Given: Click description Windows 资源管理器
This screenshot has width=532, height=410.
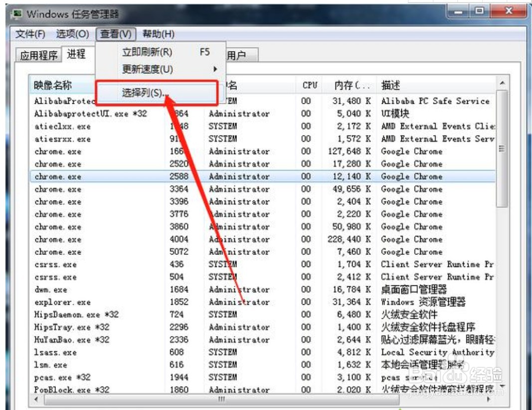Looking at the screenshot, I should [423, 302].
